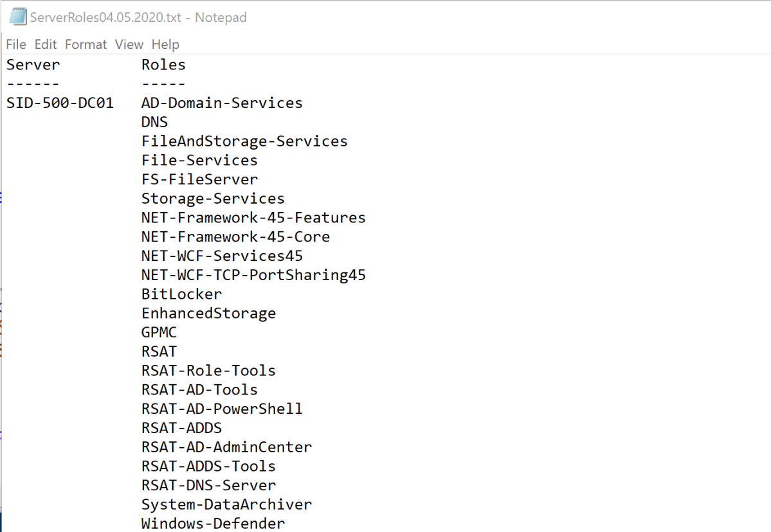Open the View menu
This screenshot has width=771, height=532.
[129, 44]
